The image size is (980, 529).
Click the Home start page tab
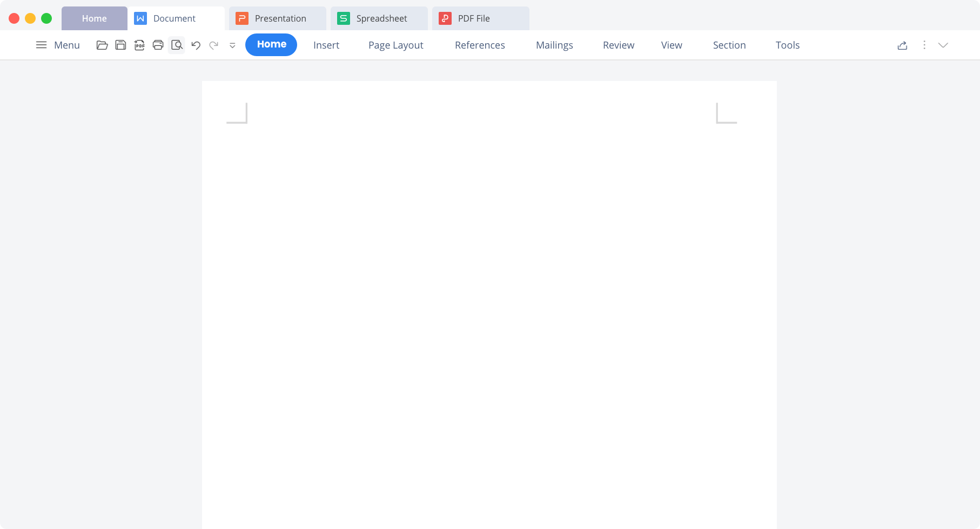[95, 18]
